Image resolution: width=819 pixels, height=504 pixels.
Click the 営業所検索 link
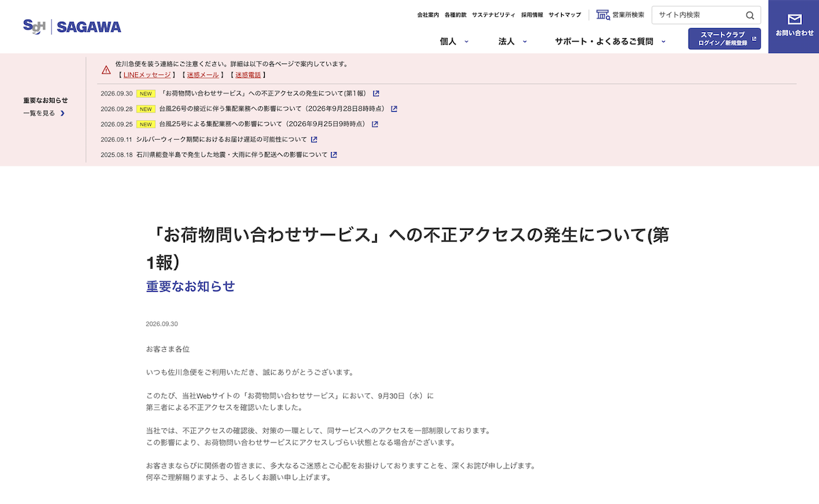628,14
